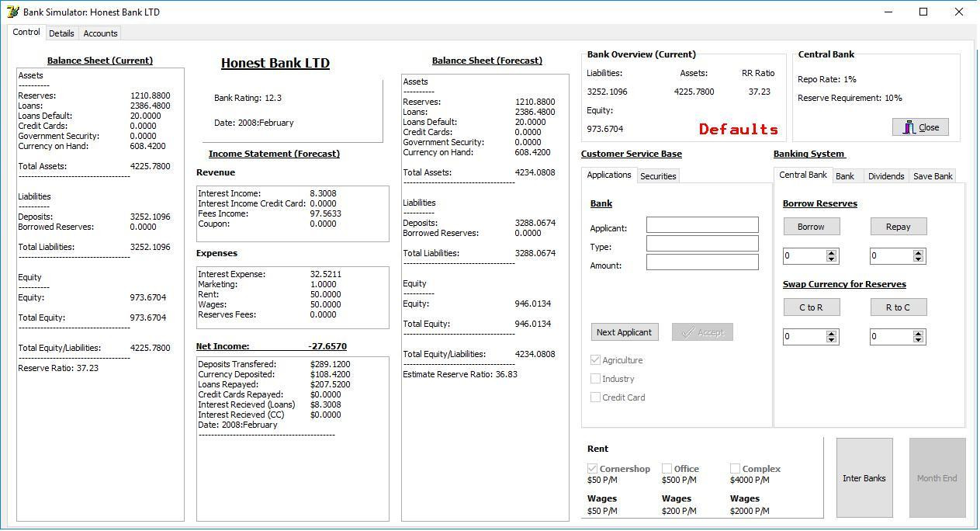Click the Applicant input field
This screenshot has height=531, width=980.
pyautogui.click(x=702, y=225)
